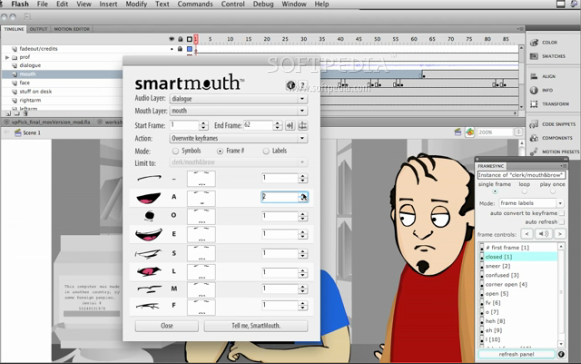Screen dimensions: 581x364
Task: Enable the auto refresh checkbox
Action: (562, 222)
